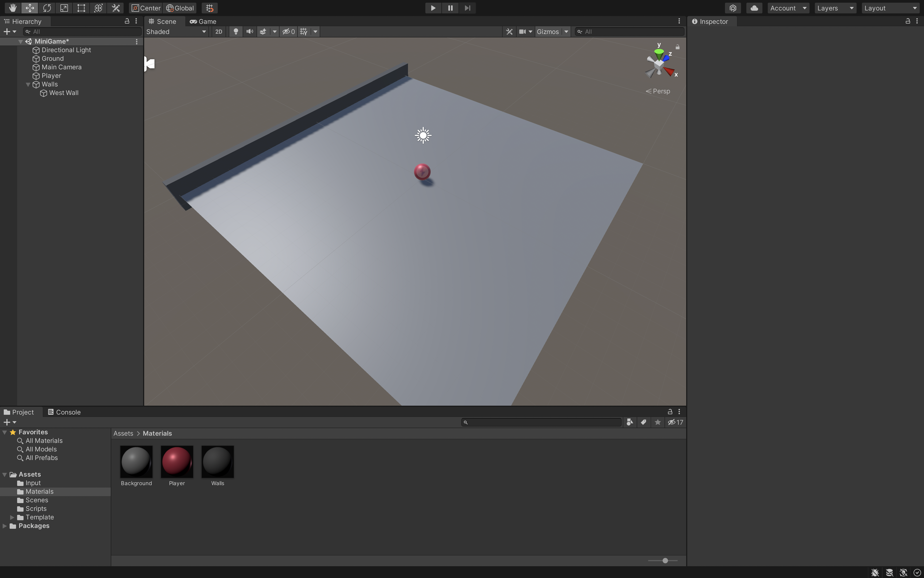
Task: Select the Rect Transform tool
Action: tap(81, 8)
